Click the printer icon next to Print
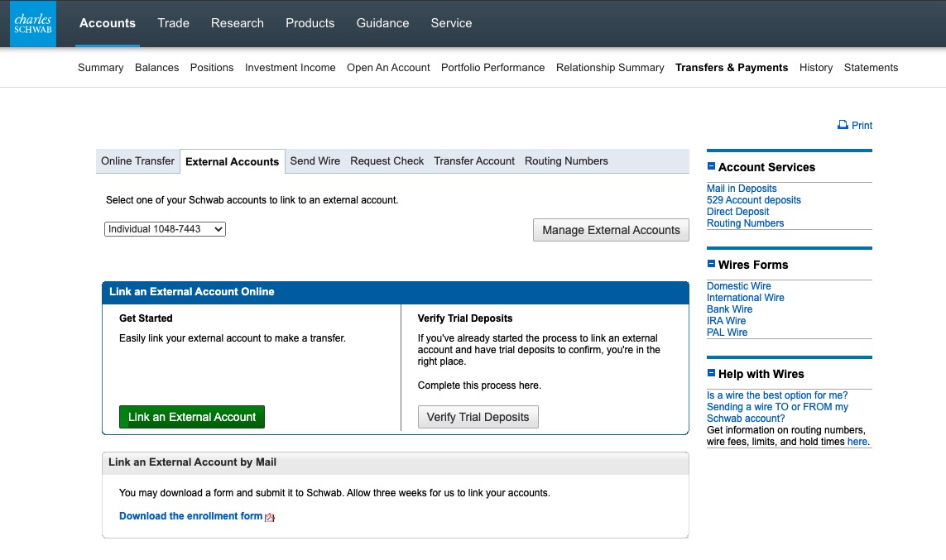This screenshot has width=946, height=560. [x=843, y=125]
